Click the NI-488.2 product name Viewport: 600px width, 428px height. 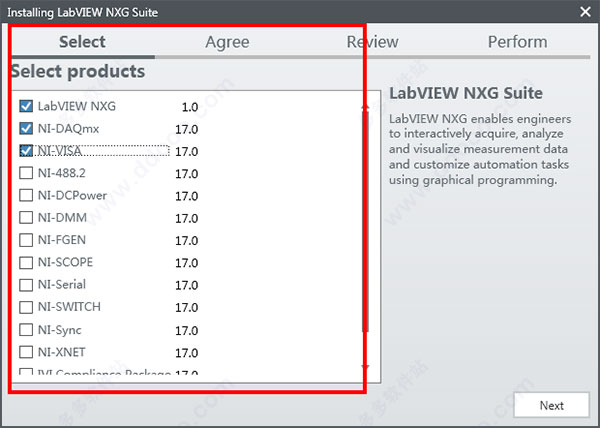tap(62, 173)
